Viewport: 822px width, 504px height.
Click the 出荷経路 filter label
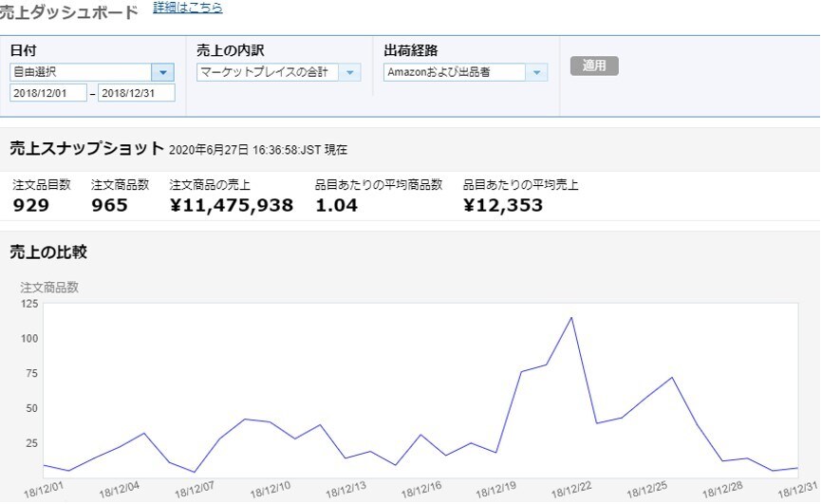click(410, 50)
